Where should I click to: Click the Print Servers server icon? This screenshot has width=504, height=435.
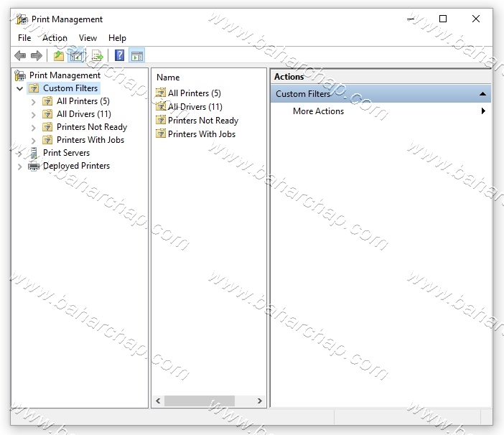(x=34, y=153)
